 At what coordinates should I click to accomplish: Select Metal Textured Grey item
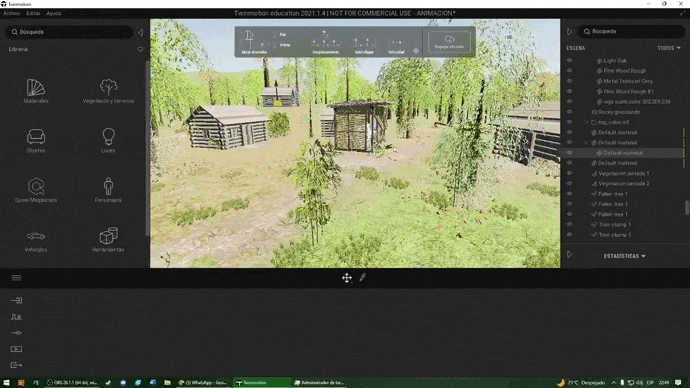pyautogui.click(x=628, y=81)
